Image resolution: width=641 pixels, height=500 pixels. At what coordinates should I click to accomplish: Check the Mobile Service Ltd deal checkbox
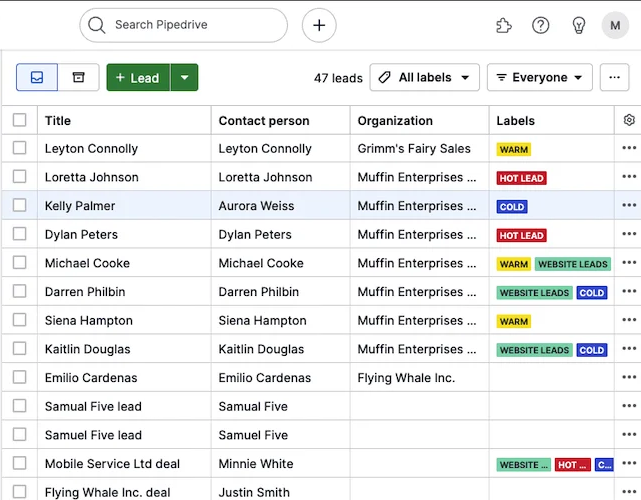20,463
